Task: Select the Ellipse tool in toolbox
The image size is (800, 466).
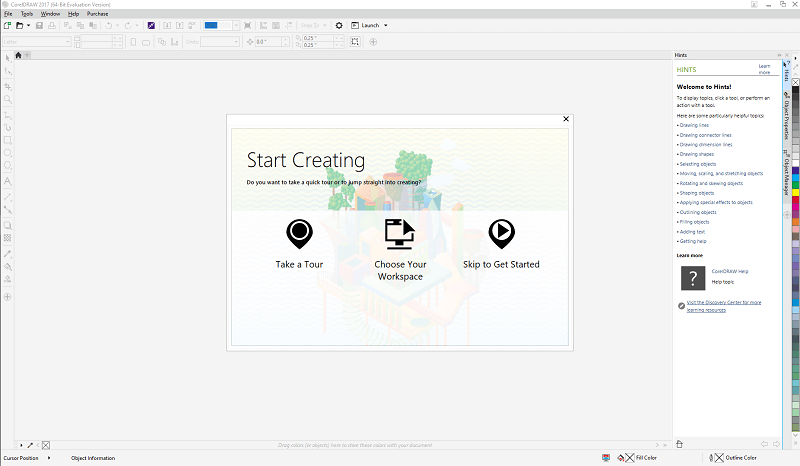Action: (8, 153)
